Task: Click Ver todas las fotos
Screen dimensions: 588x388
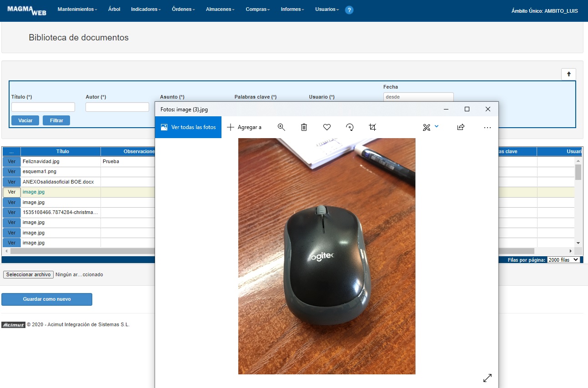Action: coord(188,127)
